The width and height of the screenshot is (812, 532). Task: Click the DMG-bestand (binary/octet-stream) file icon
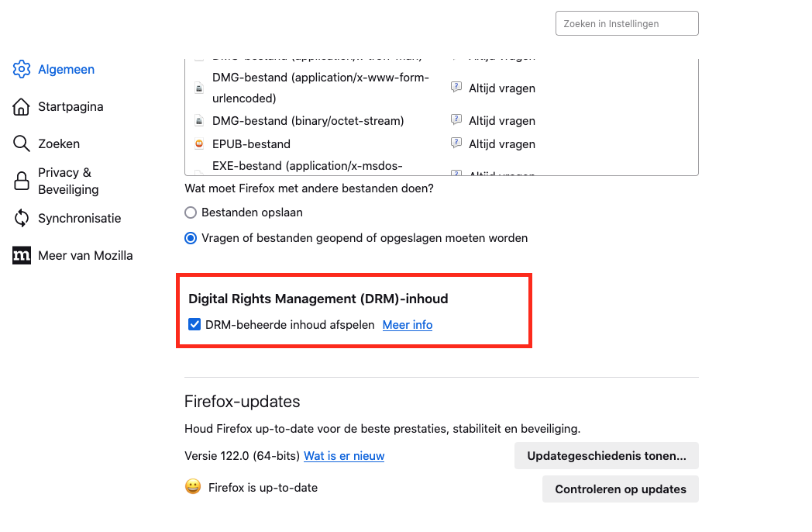pyautogui.click(x=199, y=121)
